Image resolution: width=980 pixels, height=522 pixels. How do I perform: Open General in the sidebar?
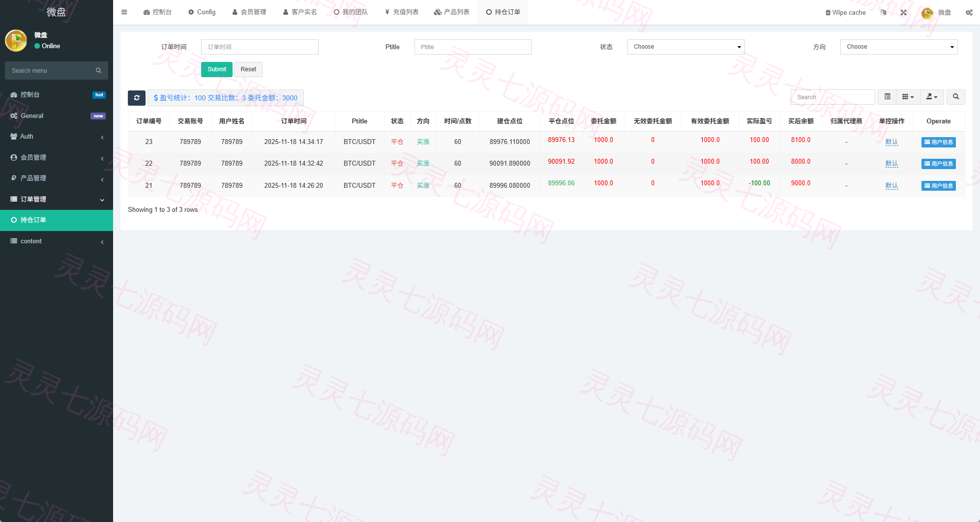(57, 116)
